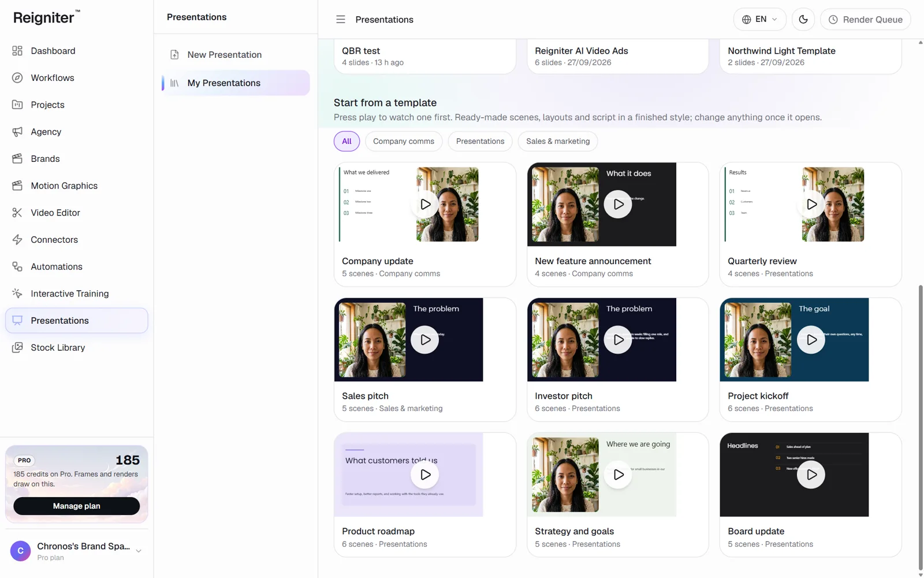This screenshot has width=924, height=578.
Task: Open the Reigniter AI Video Ads presentation
Action: click(x=618, y=56)
